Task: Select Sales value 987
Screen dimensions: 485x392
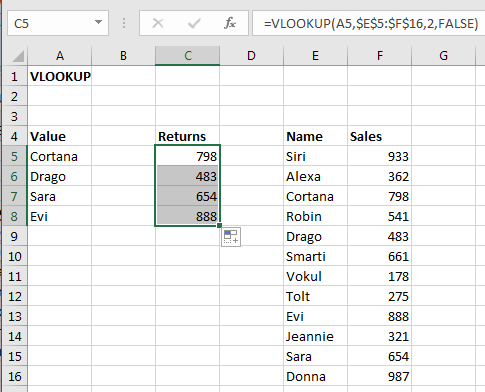Action: [x=380, y=376]
